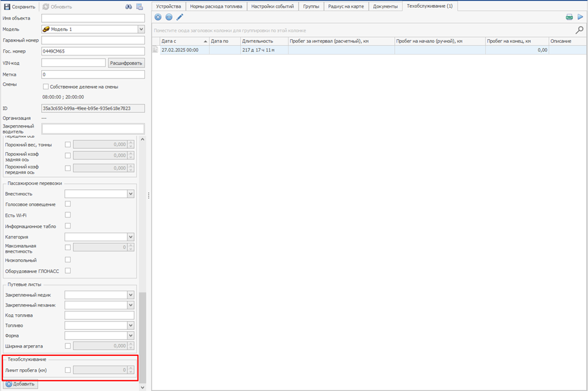588x391 pixels.
Task: Click the Гос. номер input field
Action: pyautogui.click(x=93, y=51)
